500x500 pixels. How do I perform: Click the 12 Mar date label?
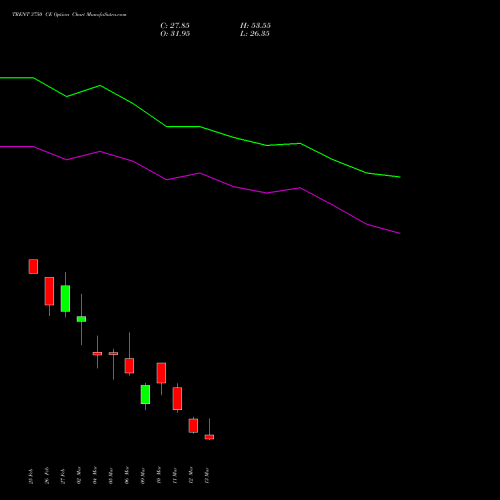point(191,475)
